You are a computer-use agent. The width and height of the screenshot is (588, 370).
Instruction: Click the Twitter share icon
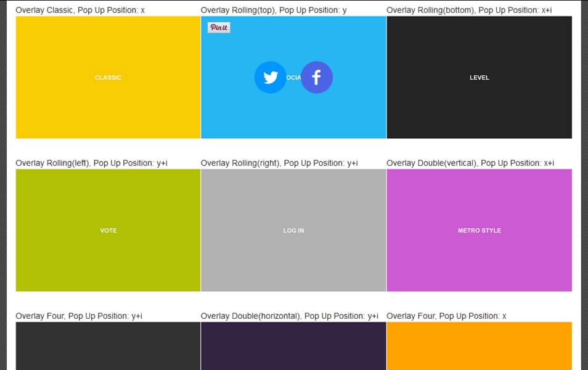(x=270, y=77)
